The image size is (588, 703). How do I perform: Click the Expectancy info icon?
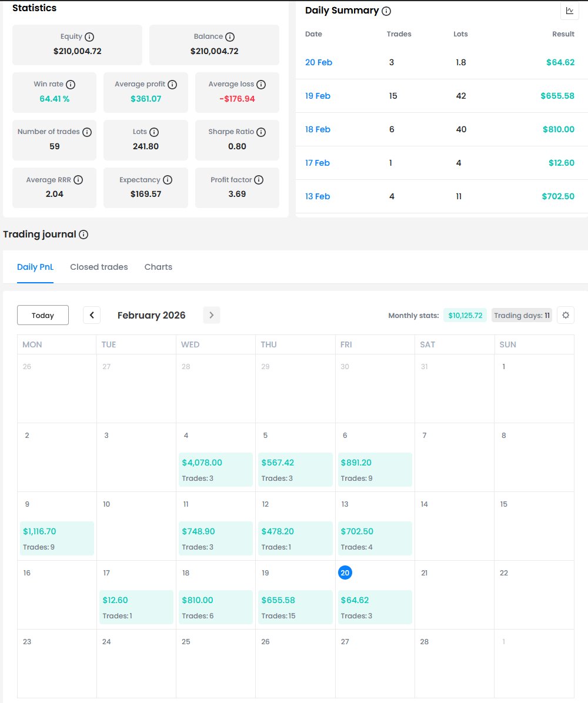168,180
